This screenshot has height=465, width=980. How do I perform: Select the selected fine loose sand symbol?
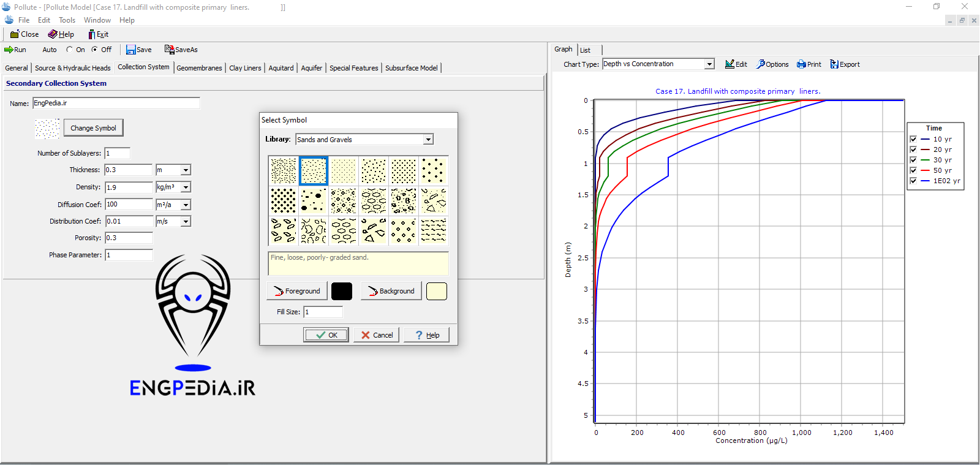click(x=314, y=171)
